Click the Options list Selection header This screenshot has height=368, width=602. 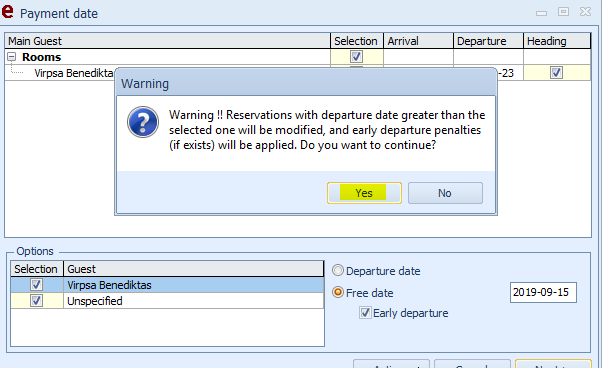[37, 269]
